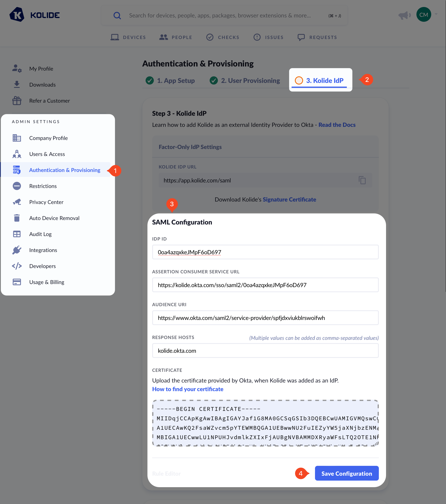Image resolution: width=446 pixels, height=504 pixels.
Task: Open Users & Access settings
Action: 47,154
